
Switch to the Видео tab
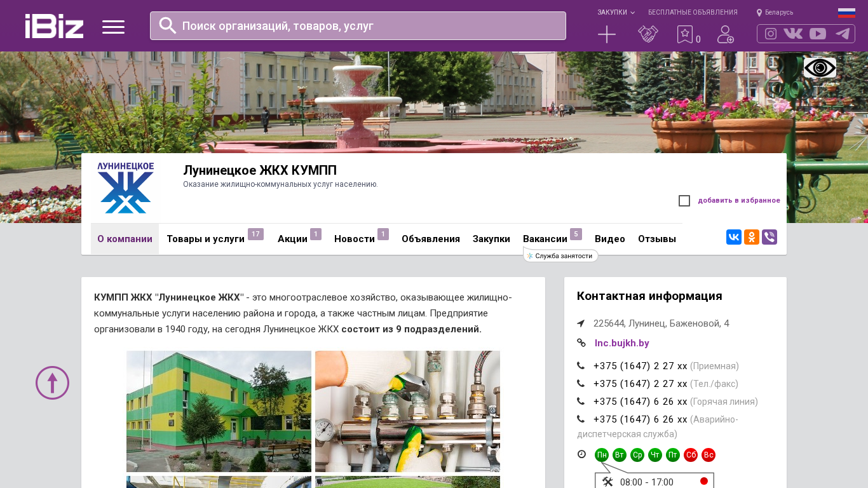[610, 239]
